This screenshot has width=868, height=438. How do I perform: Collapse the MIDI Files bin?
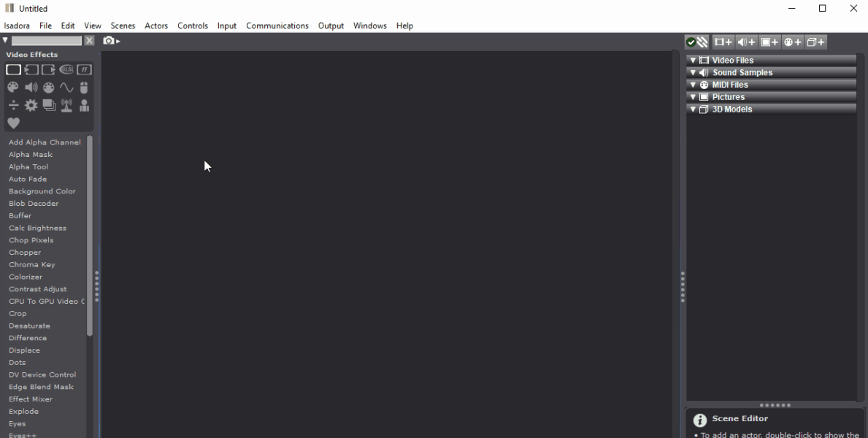(693, 85)
